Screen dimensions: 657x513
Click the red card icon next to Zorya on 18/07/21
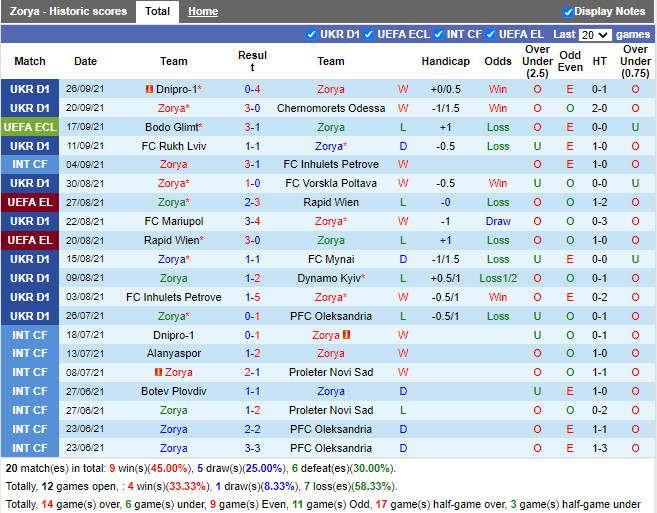pyautogui.click(x=348, y=335)
